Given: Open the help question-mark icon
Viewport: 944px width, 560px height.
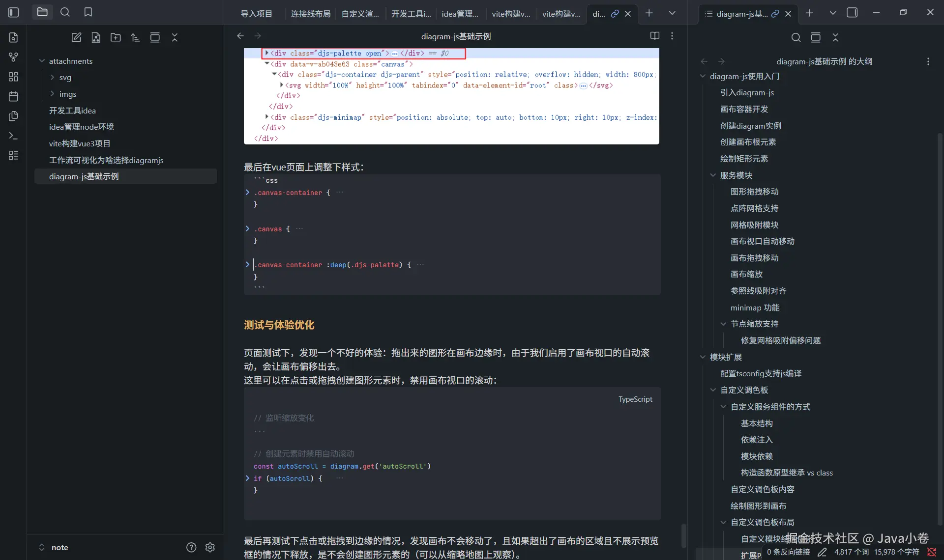Looking at the screenshot, I should coord(191,547).
